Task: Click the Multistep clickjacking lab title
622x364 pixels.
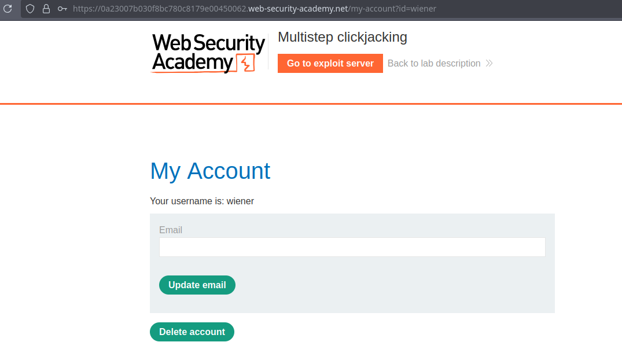Action: point(343,37)
